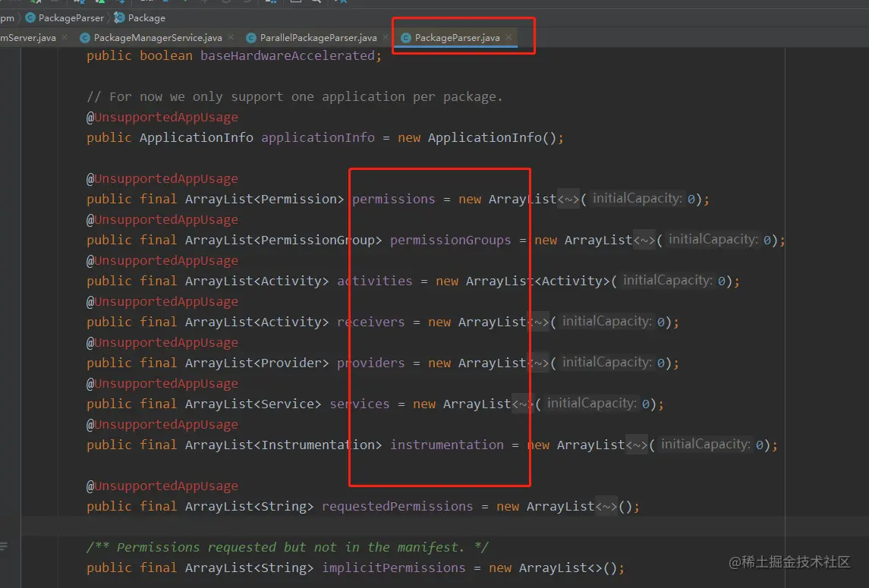Image resolution: width=869 pixels, height=588 pixels.
Task: Click the file icon on PackageParser.java tab
Action: [406, 38]
